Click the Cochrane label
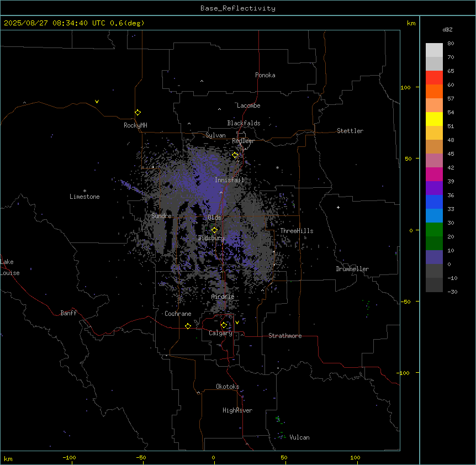 [178, 314]
